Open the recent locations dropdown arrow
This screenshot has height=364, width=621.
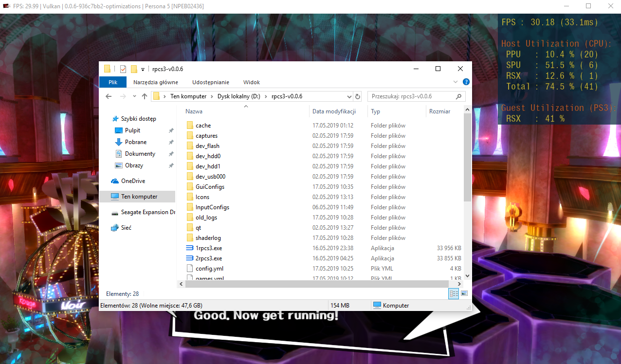134,96
